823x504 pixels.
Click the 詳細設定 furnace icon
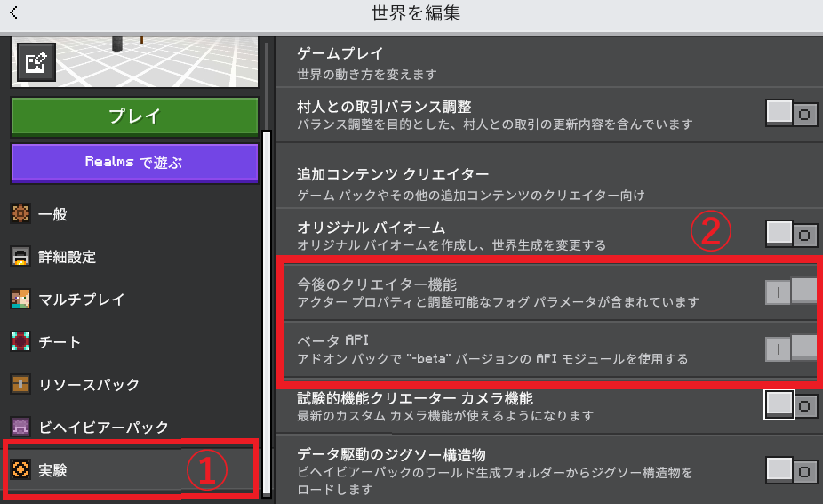tap(20, 257)
